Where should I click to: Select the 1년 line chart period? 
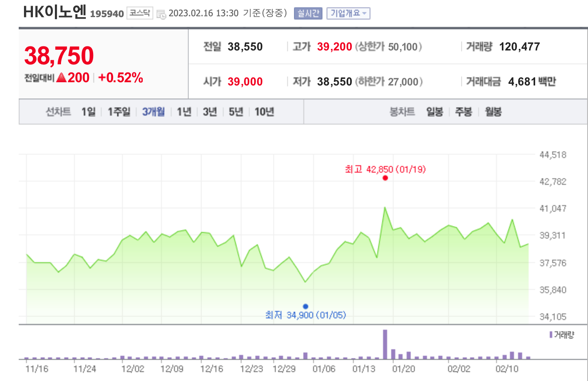pos(184,112)
